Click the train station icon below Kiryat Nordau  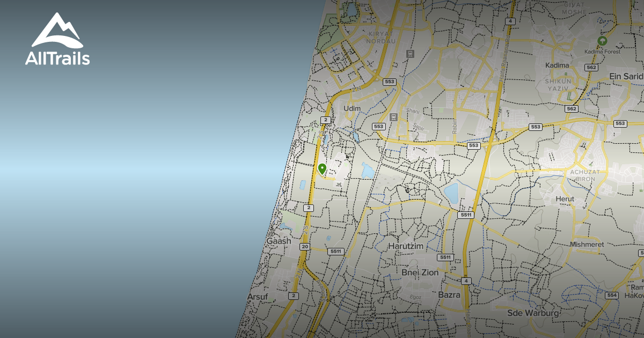(411, 54)
